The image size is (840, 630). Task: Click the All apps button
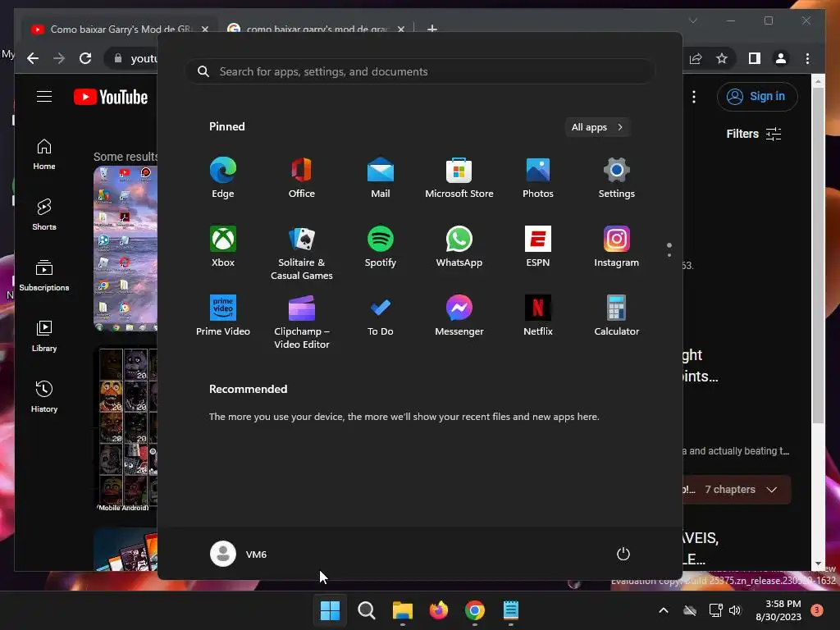[597, 127]
